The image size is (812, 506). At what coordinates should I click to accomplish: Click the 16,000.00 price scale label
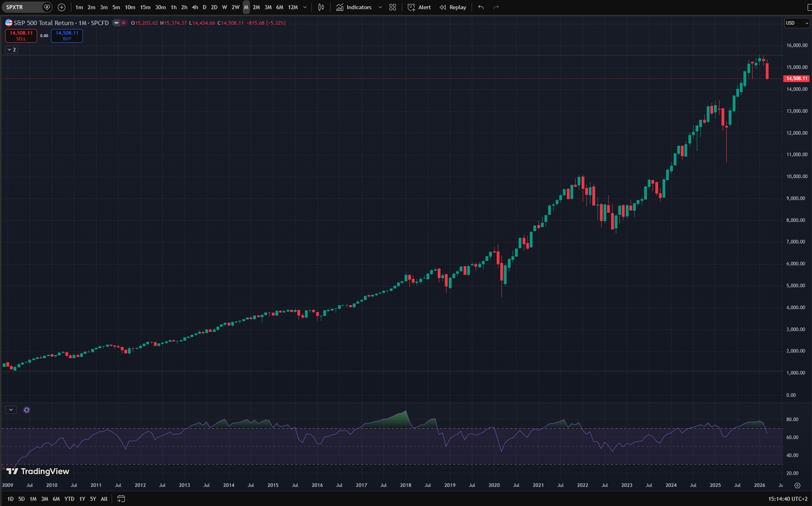(796, 45)
